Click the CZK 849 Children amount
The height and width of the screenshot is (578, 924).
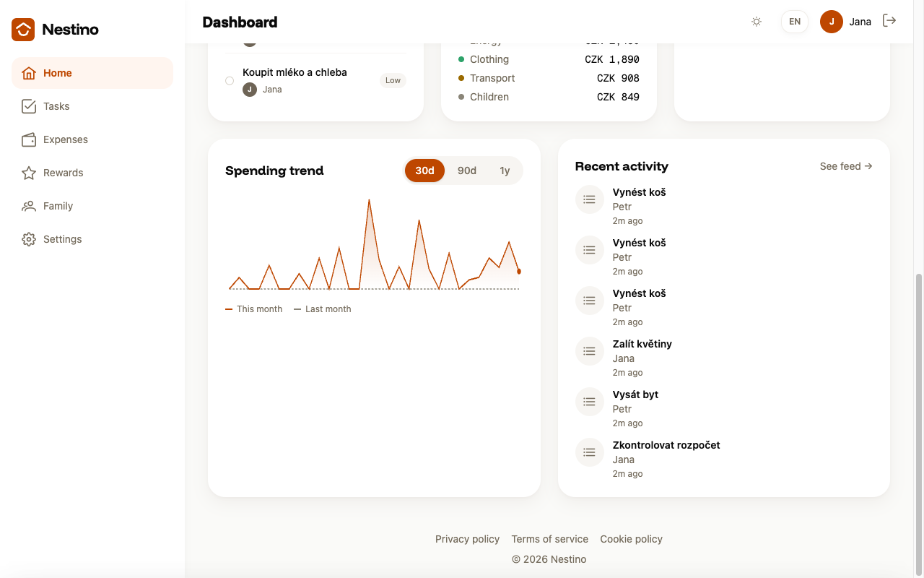pos(618,97)
